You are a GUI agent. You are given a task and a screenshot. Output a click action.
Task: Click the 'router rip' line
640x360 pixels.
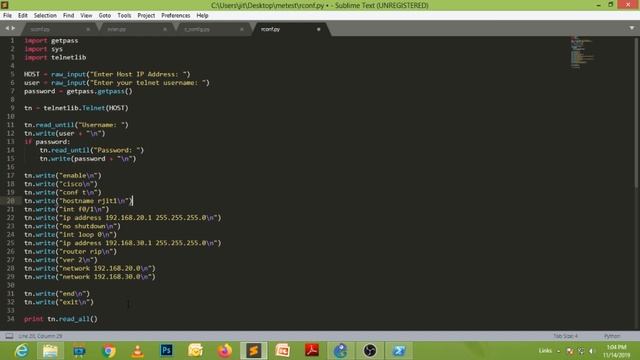pyautogui.click(x=71, y=251)
